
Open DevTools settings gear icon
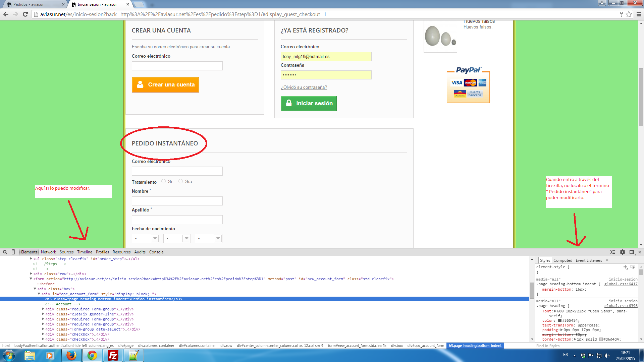pos(623,252)
